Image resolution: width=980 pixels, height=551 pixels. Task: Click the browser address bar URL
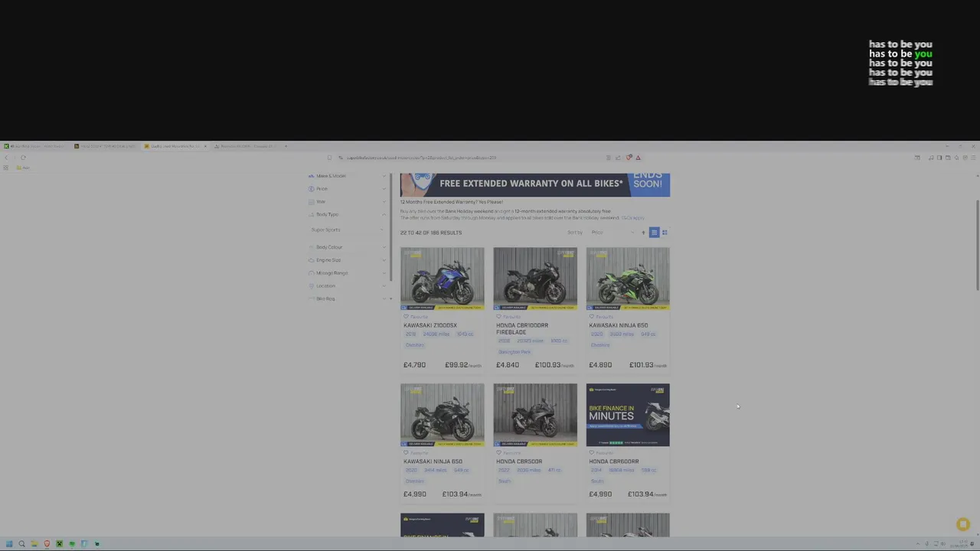pyautogui.click(x=421, y=158)
